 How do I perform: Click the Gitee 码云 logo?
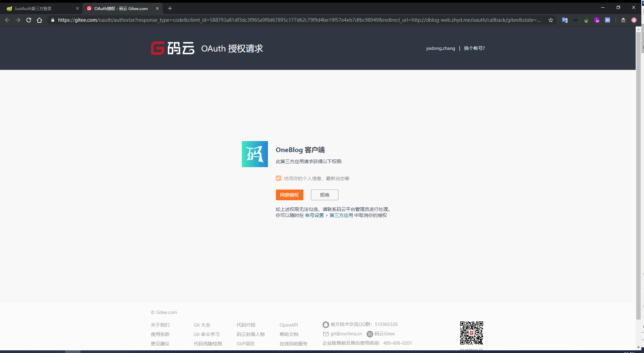tap(172, 48)
